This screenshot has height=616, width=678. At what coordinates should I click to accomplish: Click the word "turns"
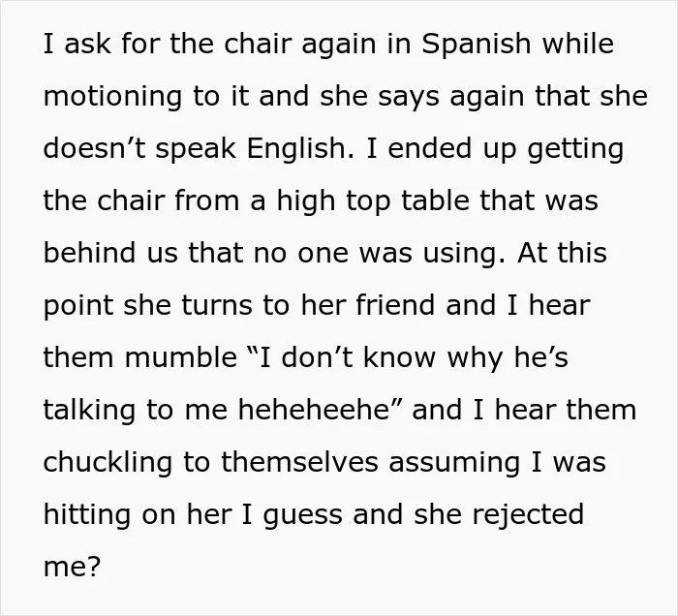[x=217, y=306]
